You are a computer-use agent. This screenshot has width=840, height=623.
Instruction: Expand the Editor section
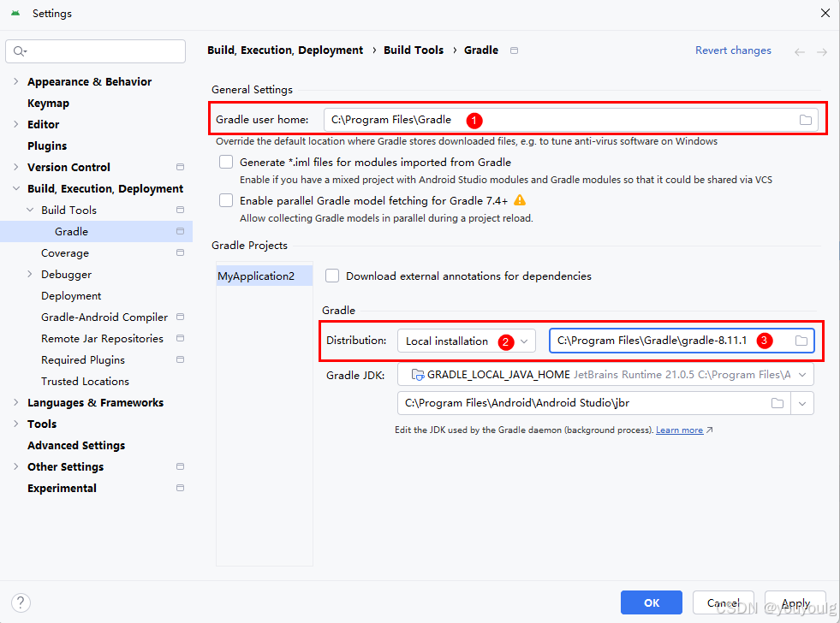15,124
